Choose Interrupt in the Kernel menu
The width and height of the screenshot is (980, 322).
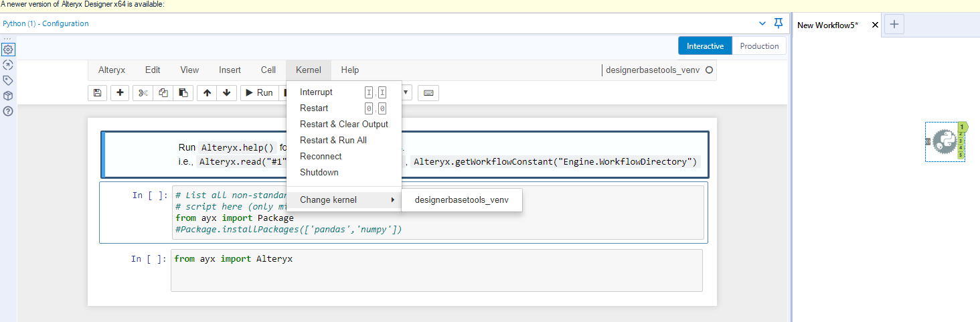coord(316,92)
